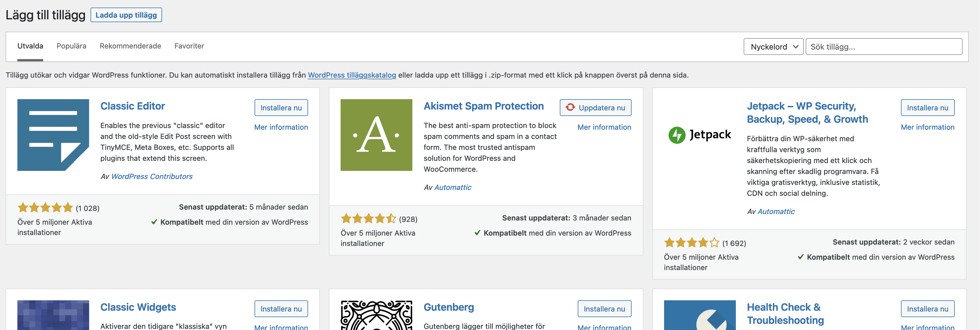980x330 pixels.
Task: Click the Classic Editor star rating
Action: click(x=45, y=208)
